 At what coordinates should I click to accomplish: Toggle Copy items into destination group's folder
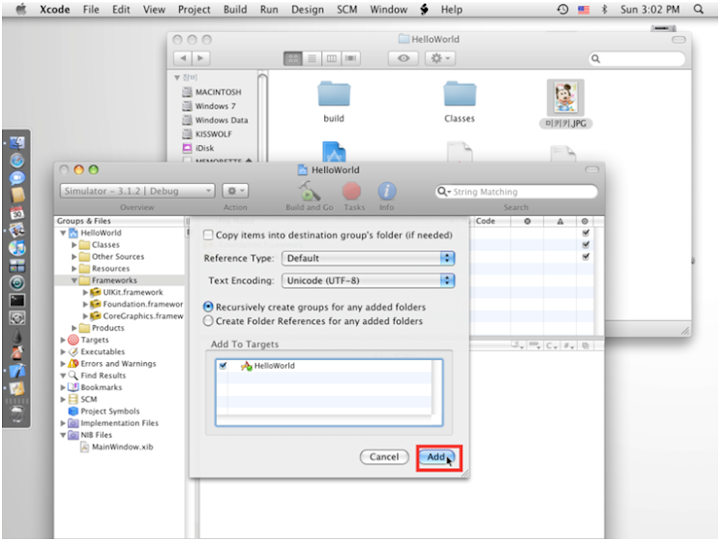[208, 235]
